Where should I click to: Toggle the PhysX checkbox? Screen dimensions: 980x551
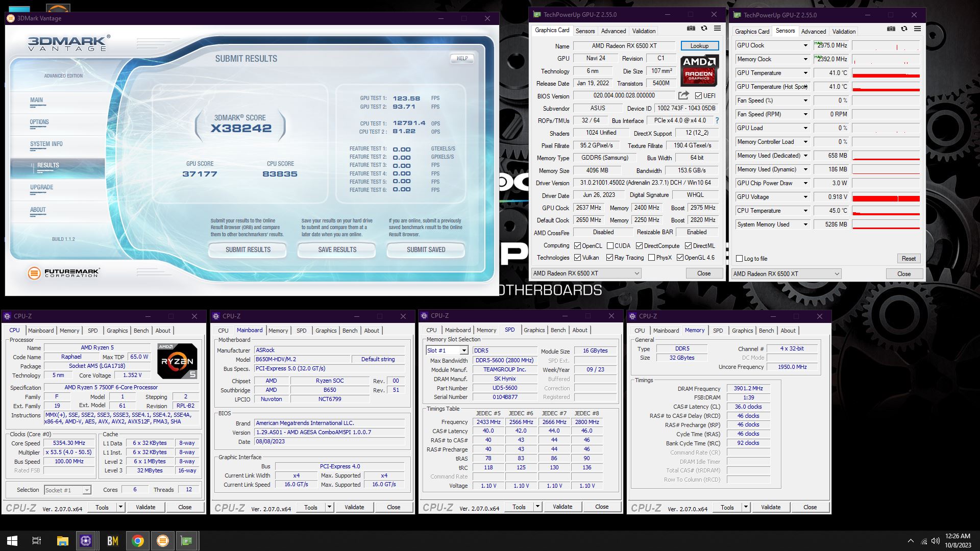pyautogui.click(x=651, y=258)
